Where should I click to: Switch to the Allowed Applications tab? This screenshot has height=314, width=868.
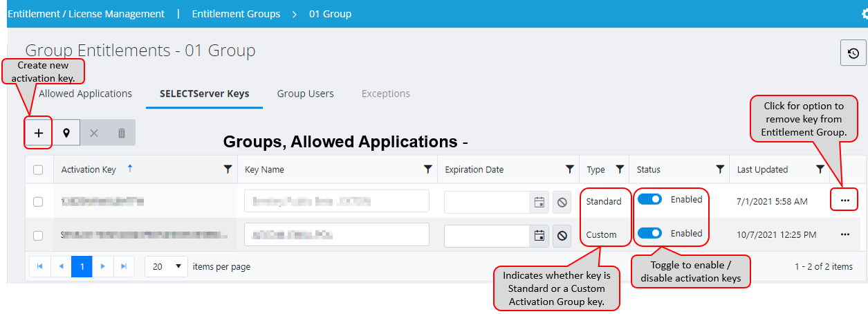point(85,94)
